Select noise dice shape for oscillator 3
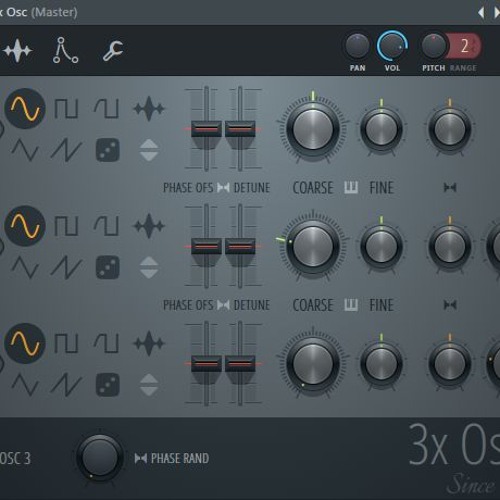 pos(108,385)
